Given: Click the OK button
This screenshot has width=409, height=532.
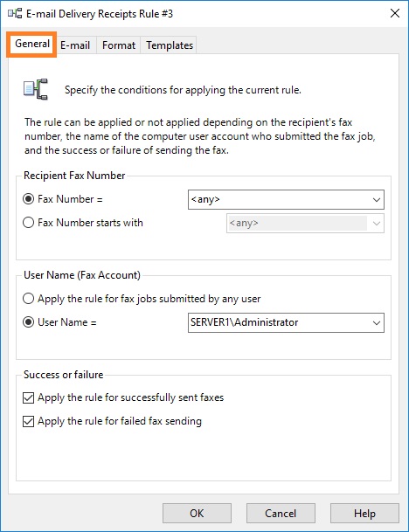Looking at the screenshot, I should [x=197, y=513].
